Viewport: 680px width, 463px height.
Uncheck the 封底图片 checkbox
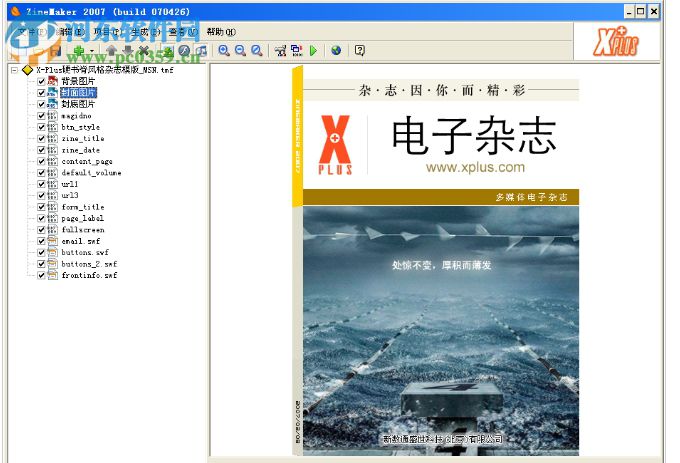41,104
